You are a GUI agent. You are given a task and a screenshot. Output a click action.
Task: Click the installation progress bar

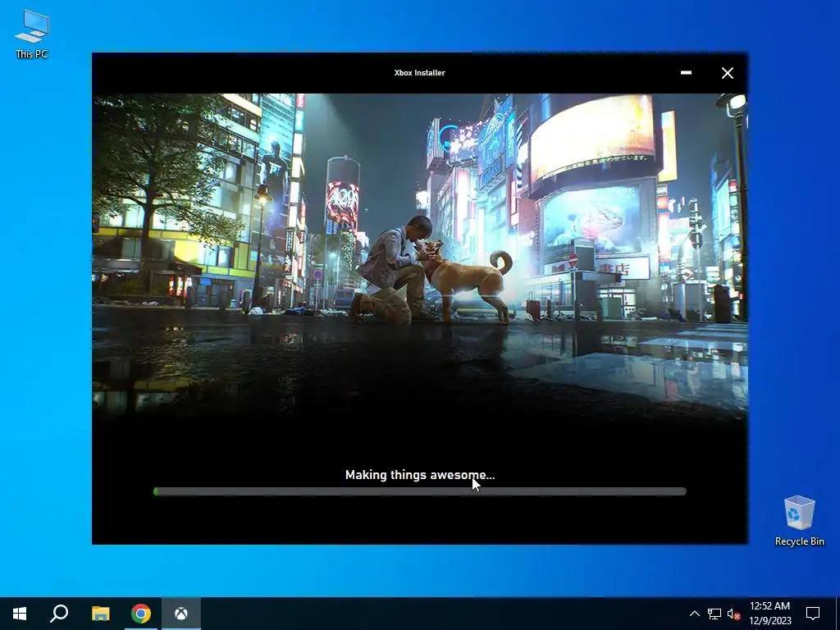(x=419, y=491)
